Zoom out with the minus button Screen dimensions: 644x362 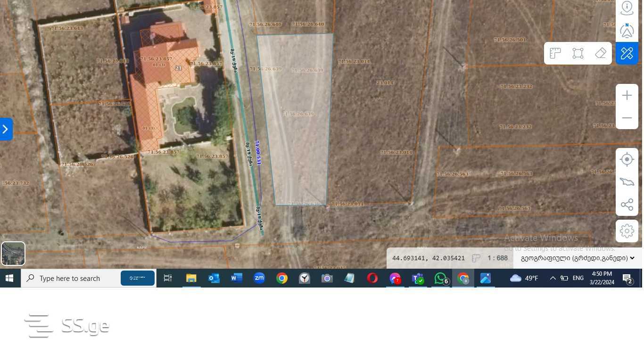point(627,118)
